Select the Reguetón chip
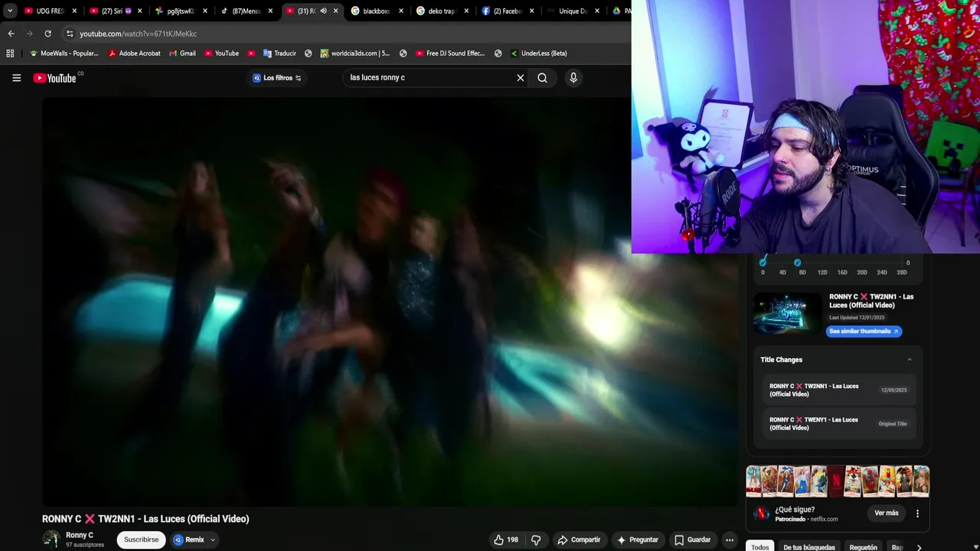Viewport: 980px width, 551px height. 863,547
